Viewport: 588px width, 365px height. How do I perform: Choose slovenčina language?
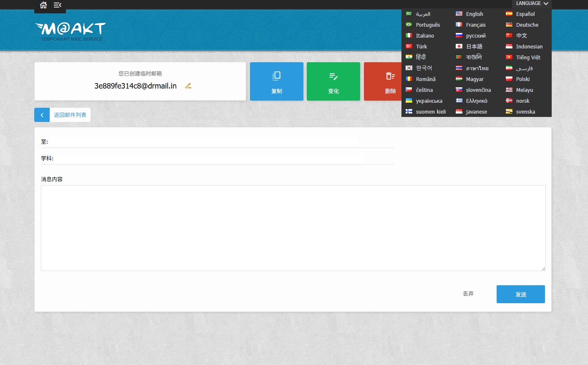pos(473,90)
